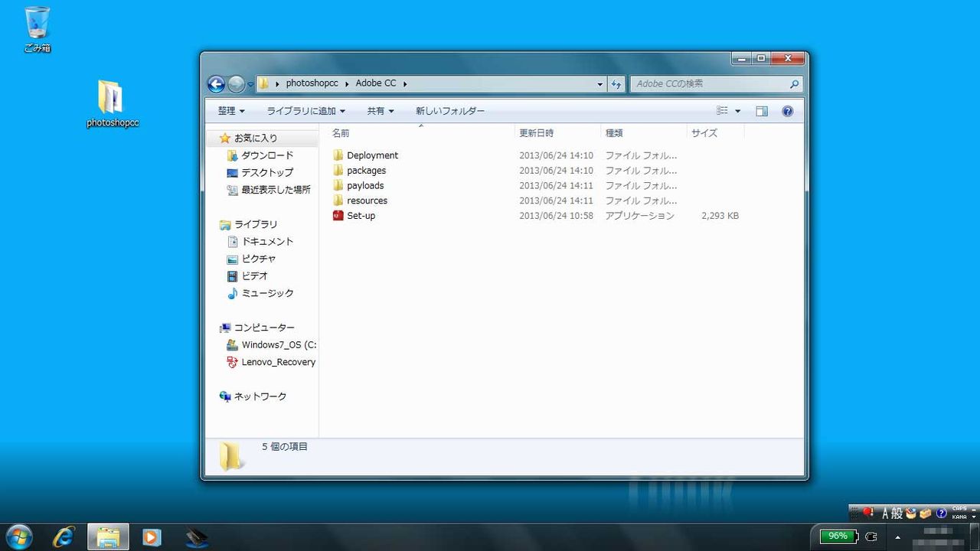Click the 2,293 KB size value
This screenshot has width=980, height=551.
point(720,216)
